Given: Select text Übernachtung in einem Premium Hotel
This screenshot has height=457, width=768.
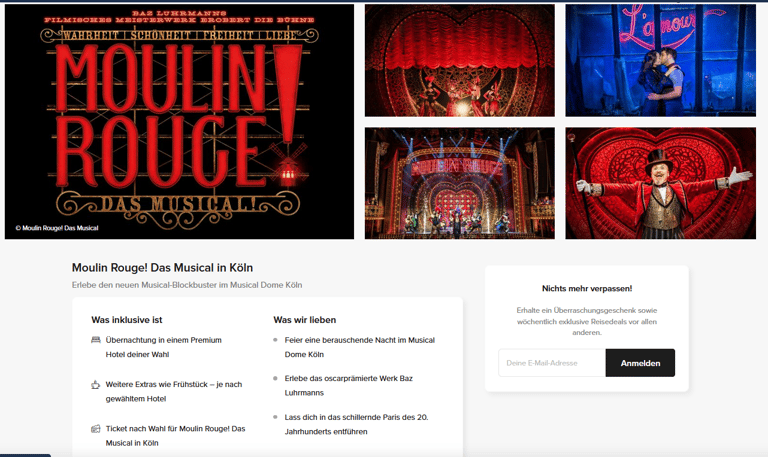Looking at the screenshot, I should (164, 347).
